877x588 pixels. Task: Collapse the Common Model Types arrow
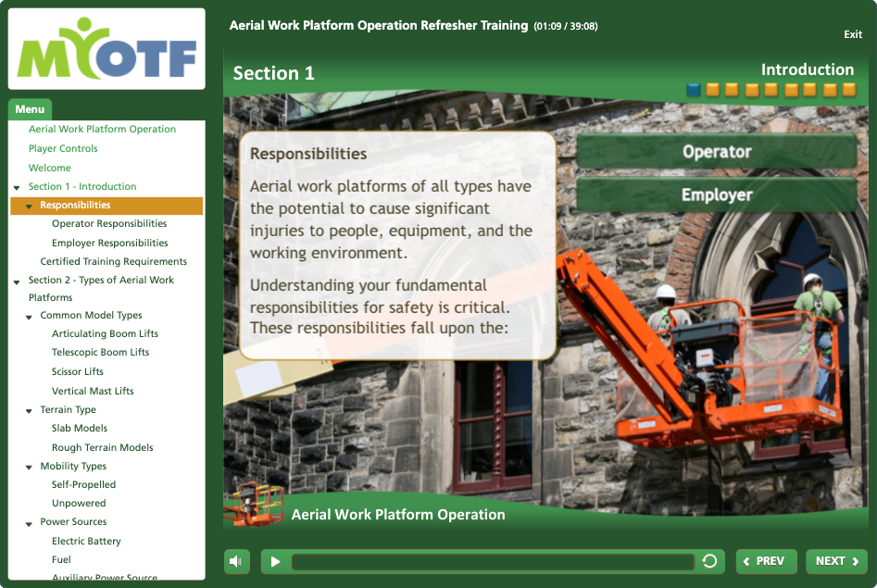tap(29, 317)
